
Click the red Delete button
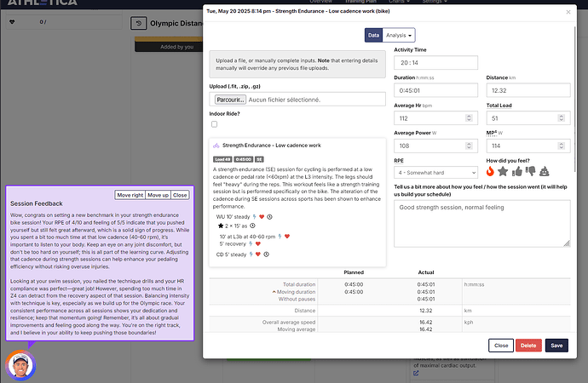tap(528, 346)
